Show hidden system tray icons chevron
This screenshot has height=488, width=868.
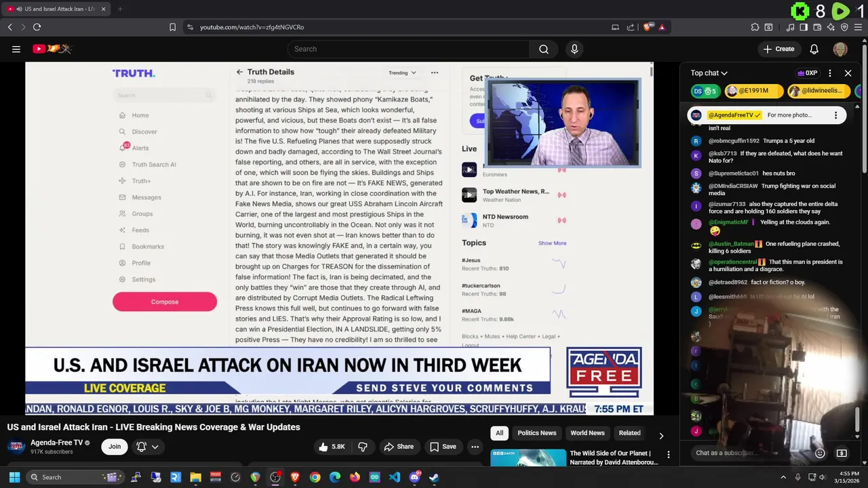click(783, 477)
